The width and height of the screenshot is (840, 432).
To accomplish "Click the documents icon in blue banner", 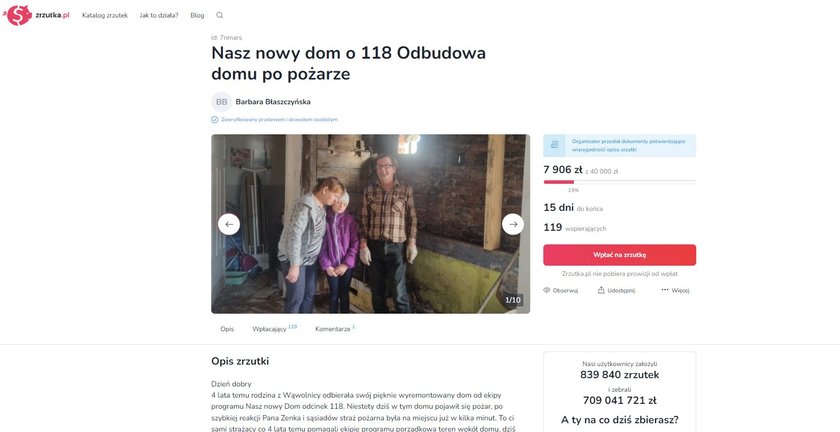I will [554, 145].
